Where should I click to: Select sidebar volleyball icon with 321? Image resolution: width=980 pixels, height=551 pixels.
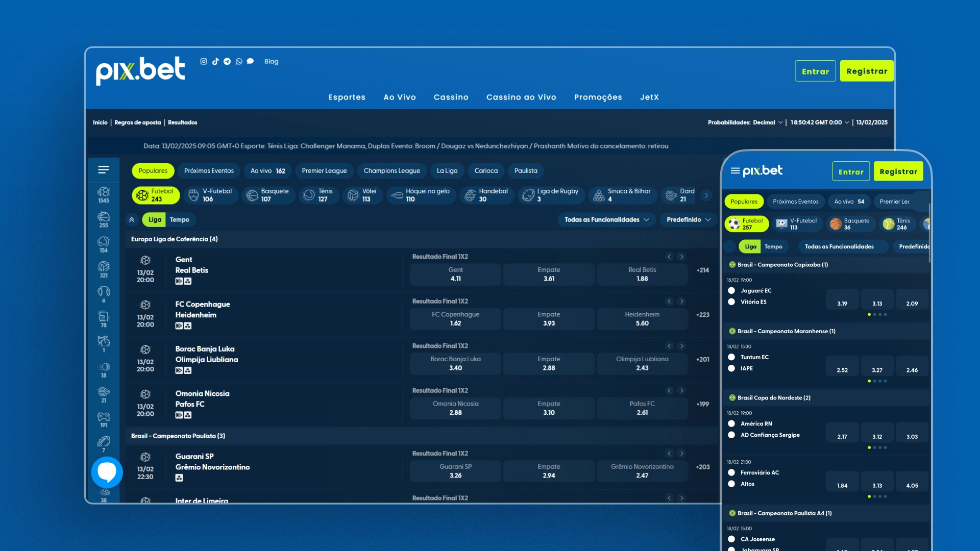pyautogui.click(x=104, y=270)
